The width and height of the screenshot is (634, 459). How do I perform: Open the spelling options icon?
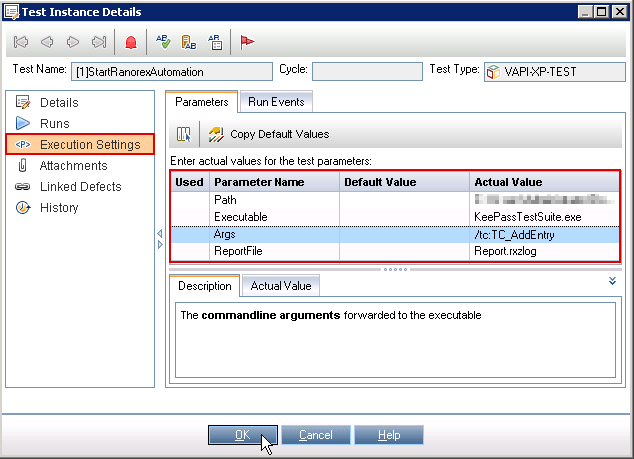click(189, 42)
